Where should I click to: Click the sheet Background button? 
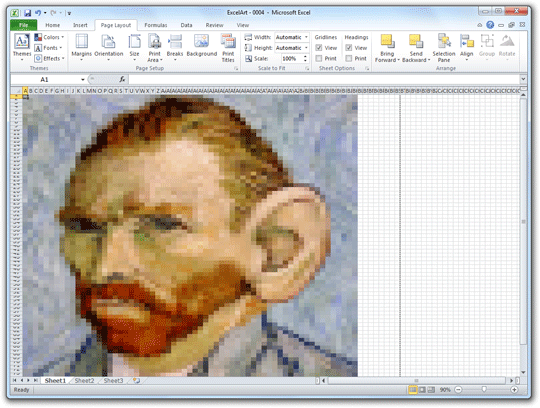click(x=201, y=45)
